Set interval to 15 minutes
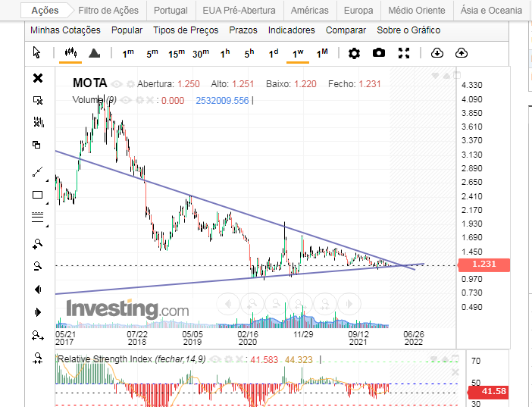 pos(177,53)
